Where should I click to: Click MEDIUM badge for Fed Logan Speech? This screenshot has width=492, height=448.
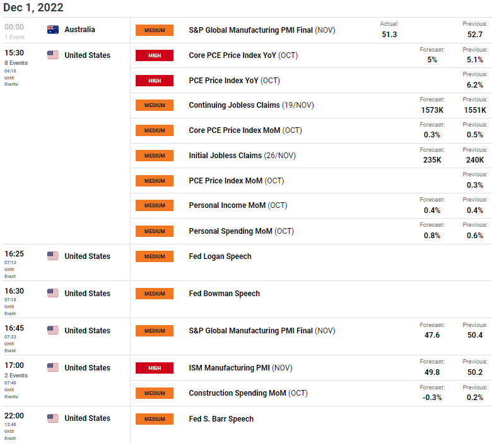(155, 256)
